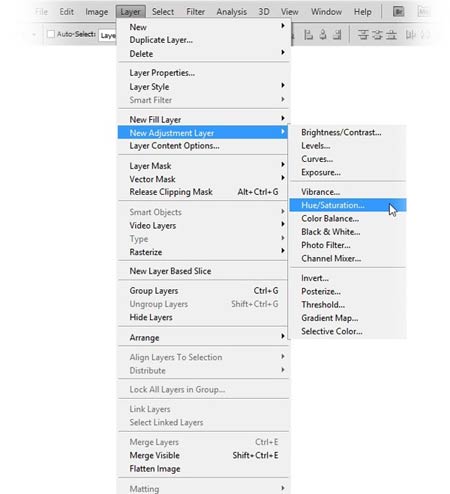
Task: Open the Filter menu
Action: tap(195, 12)
